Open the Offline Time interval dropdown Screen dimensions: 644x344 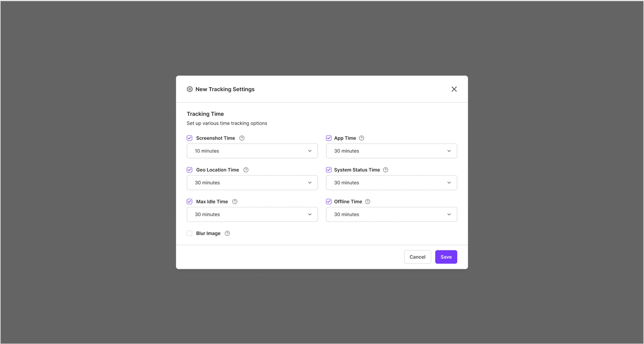tap(391, 214)
